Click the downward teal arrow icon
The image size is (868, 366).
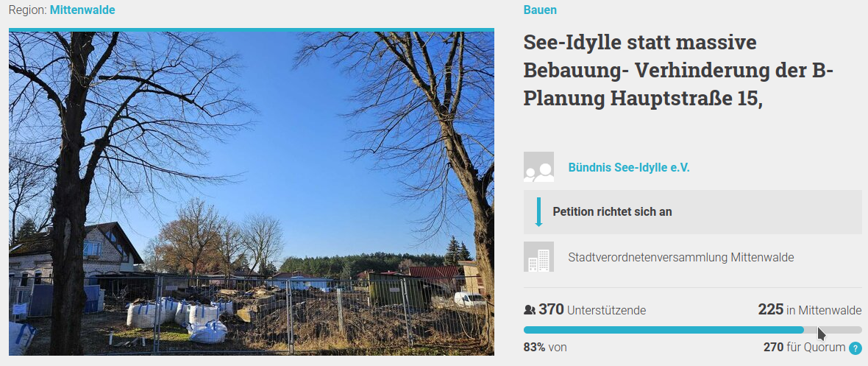click(538, 211)
